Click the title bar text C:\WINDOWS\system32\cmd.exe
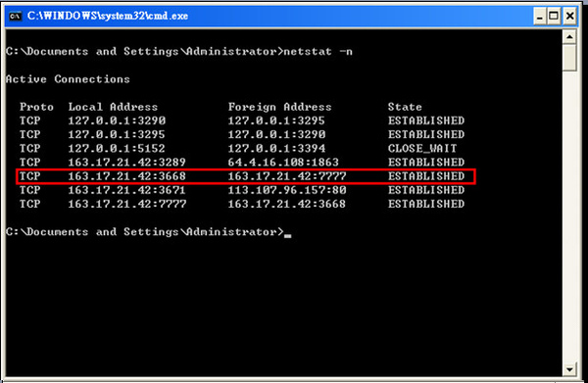 [x=107, y=16]
